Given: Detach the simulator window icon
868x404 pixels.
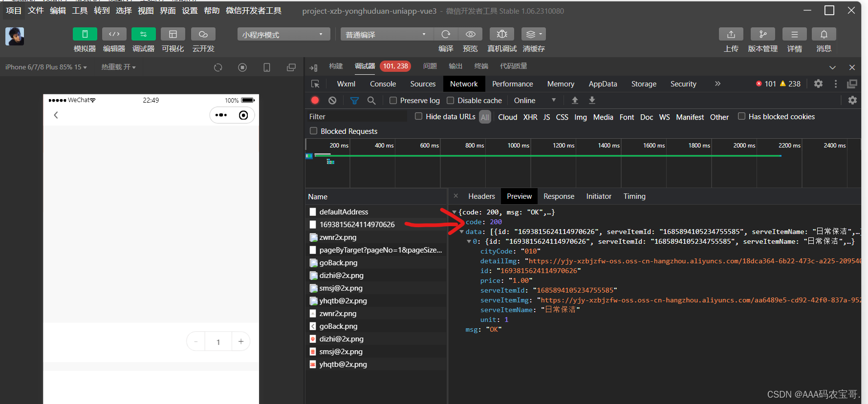Looking at the screenshot, I should pyautogui.click(x=291, y=67).
